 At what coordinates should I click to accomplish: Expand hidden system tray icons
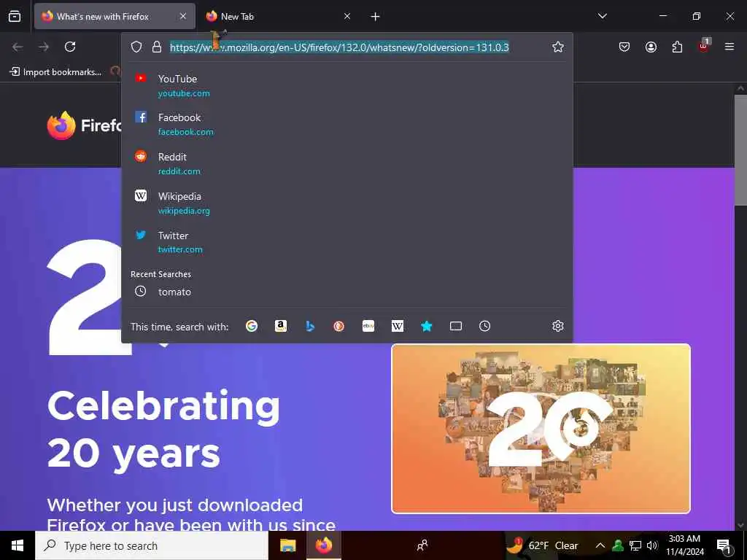(600, 545)
